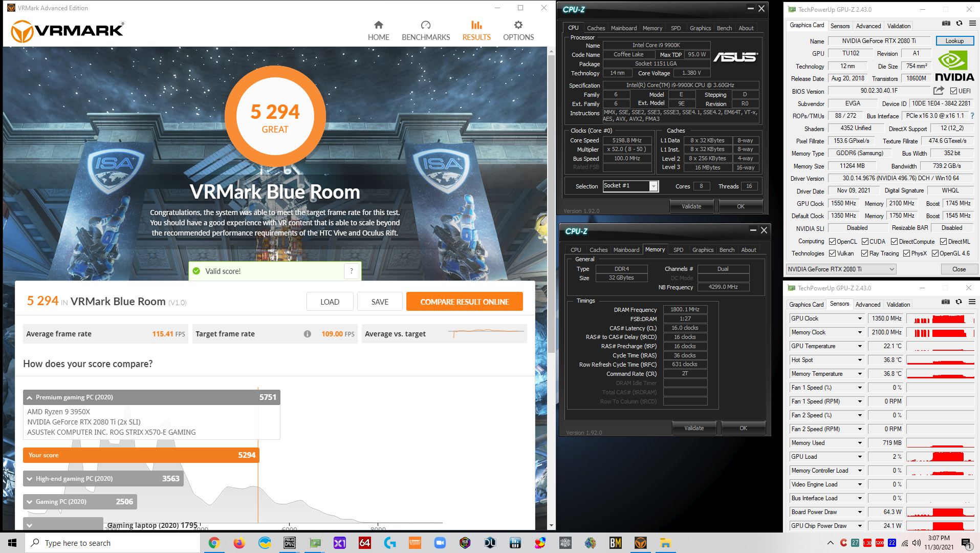
Task: Toggle the DirectCompute checkbox in GPU-Z
Action: click(x=895, y=242)
